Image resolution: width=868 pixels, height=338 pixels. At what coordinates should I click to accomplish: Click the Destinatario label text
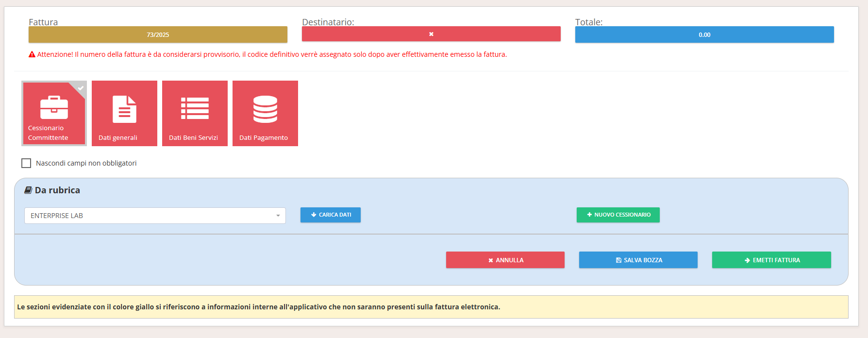click(x=328, y=22)
